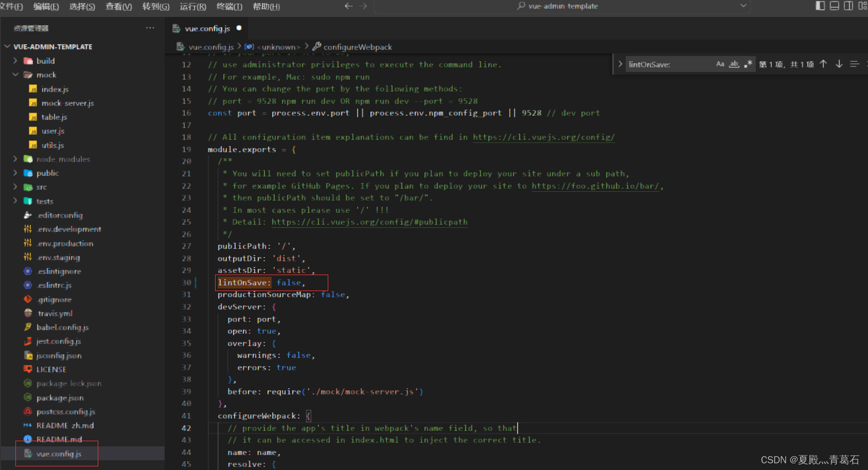868x470 pixels.
Task: Open .env.production file
Action: click(65, 243)
